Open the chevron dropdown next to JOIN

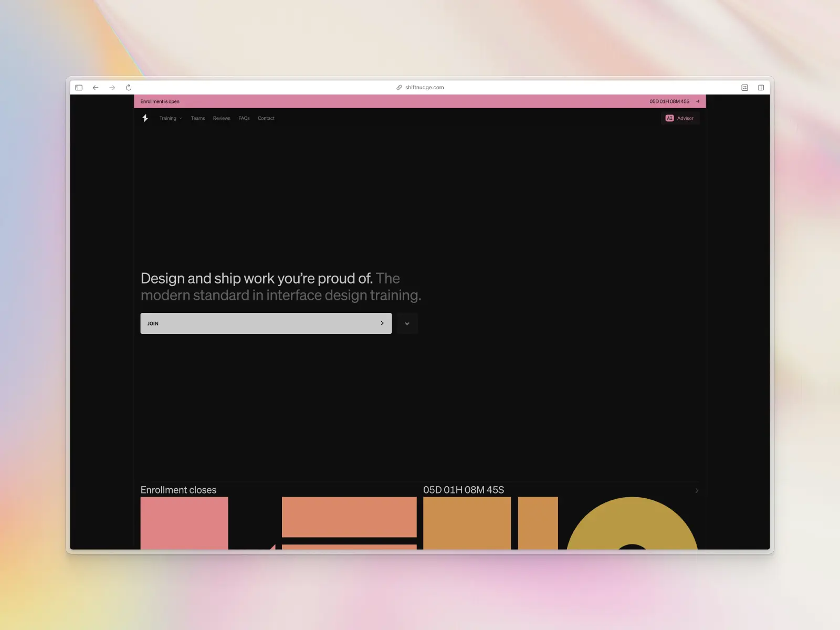point(407,323)
